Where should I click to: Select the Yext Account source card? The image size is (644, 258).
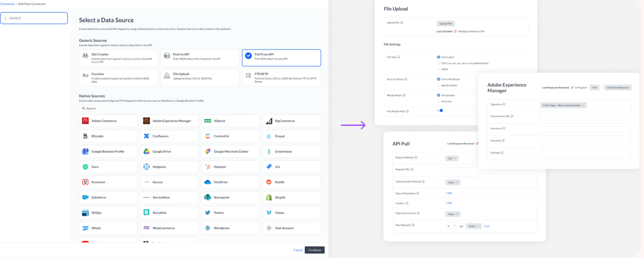tap(291, 228)
